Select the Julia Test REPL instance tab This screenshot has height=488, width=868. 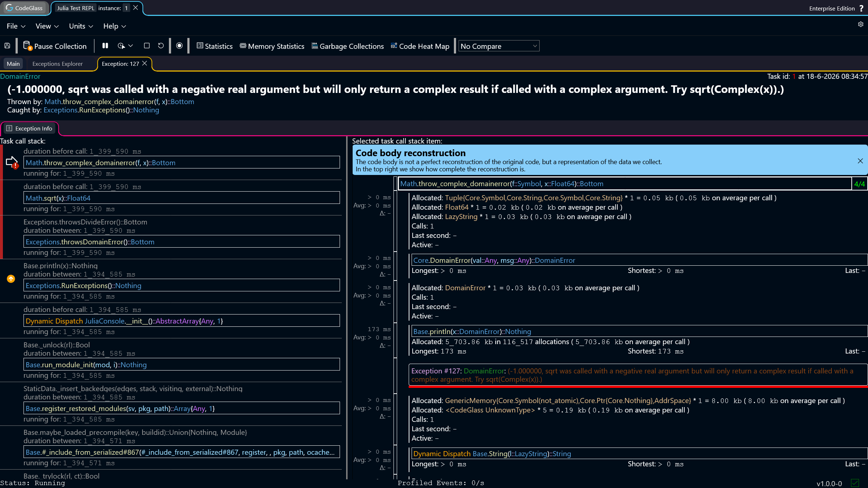point(93,8)
